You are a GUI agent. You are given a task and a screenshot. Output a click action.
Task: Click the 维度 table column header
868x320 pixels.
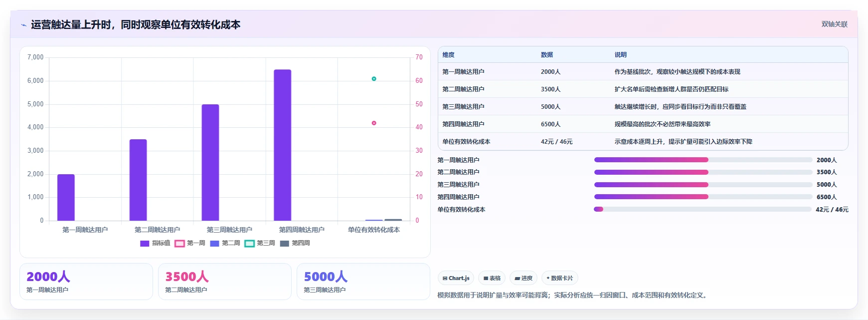[448, 55]
